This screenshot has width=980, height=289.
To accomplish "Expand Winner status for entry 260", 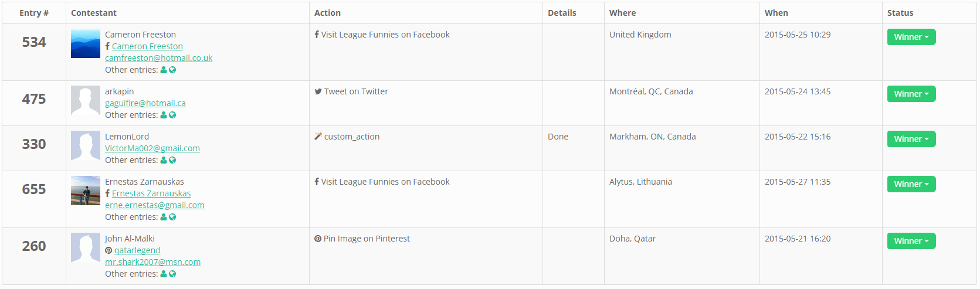I will [x=911, y=241].
